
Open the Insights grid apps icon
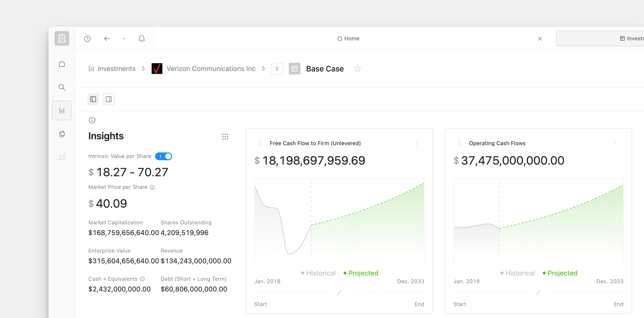(225, 136)
